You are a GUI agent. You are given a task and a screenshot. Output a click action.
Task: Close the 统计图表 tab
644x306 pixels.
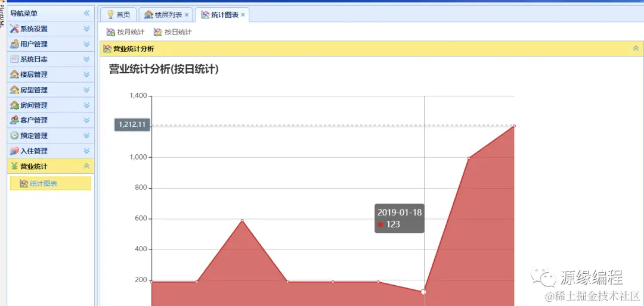[x=243, y=15]
